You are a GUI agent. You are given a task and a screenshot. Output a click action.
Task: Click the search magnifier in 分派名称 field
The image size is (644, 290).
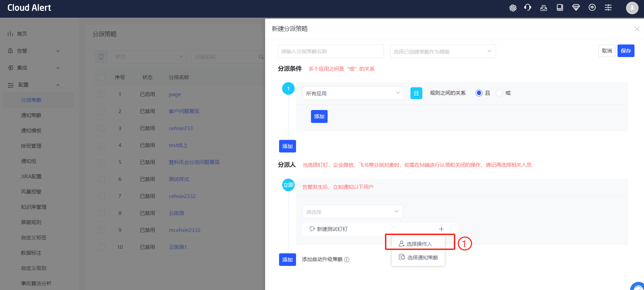click(261, 57)
